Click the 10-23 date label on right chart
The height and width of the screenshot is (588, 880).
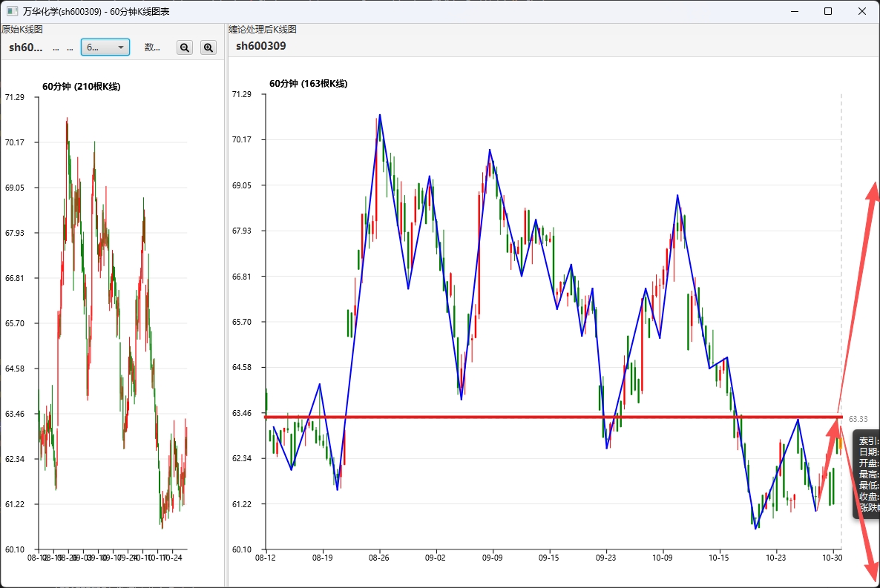pos(775,558)
